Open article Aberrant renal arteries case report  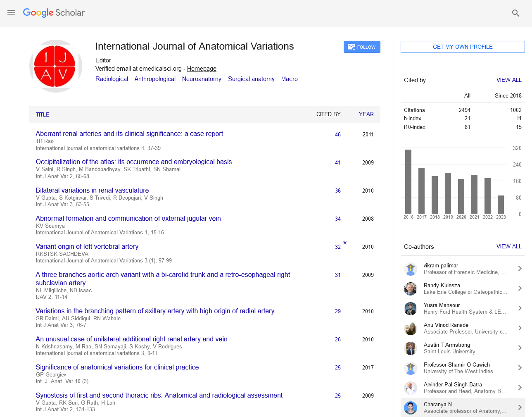pos(129,133)
